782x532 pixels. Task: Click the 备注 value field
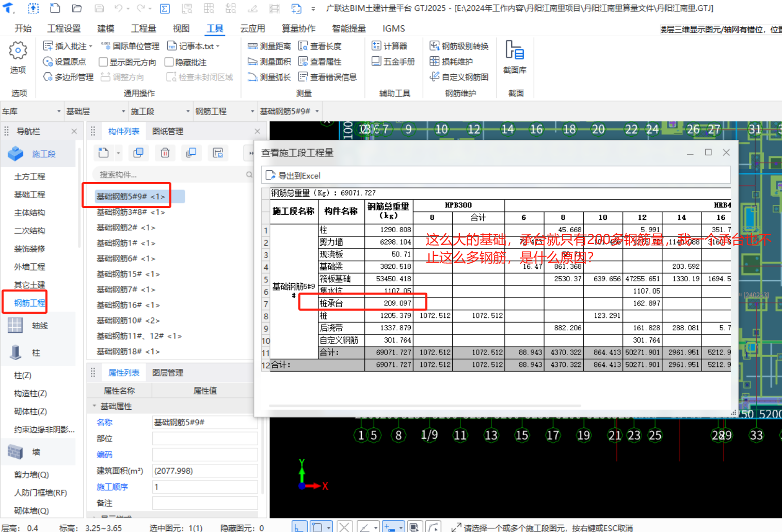coord(205,503)
